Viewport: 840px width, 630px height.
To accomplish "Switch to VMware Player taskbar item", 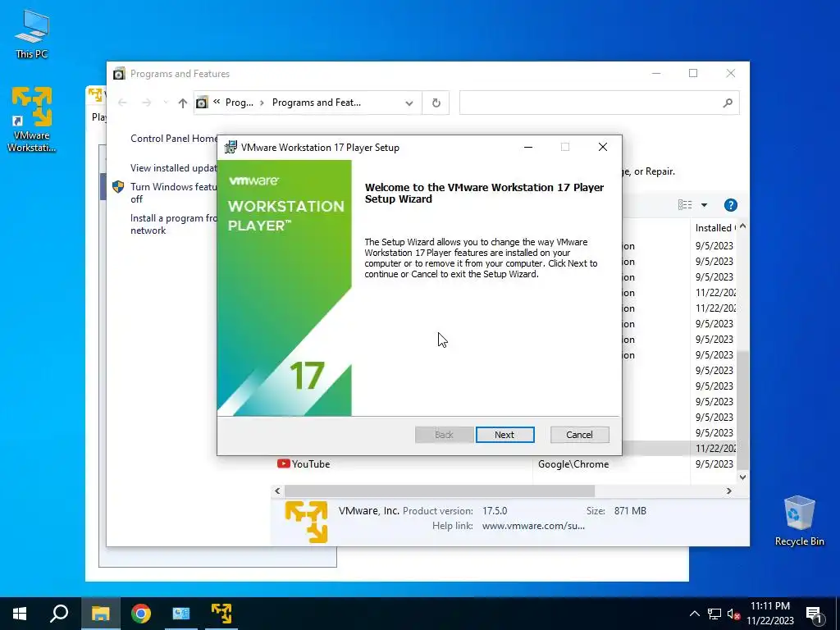I will pyautogui.click(x=221, y=614).
